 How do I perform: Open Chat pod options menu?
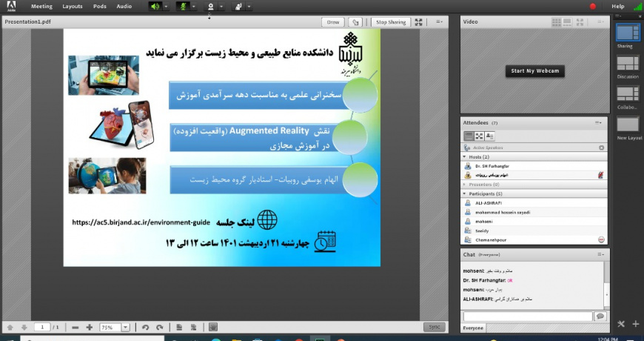[600, 254]
